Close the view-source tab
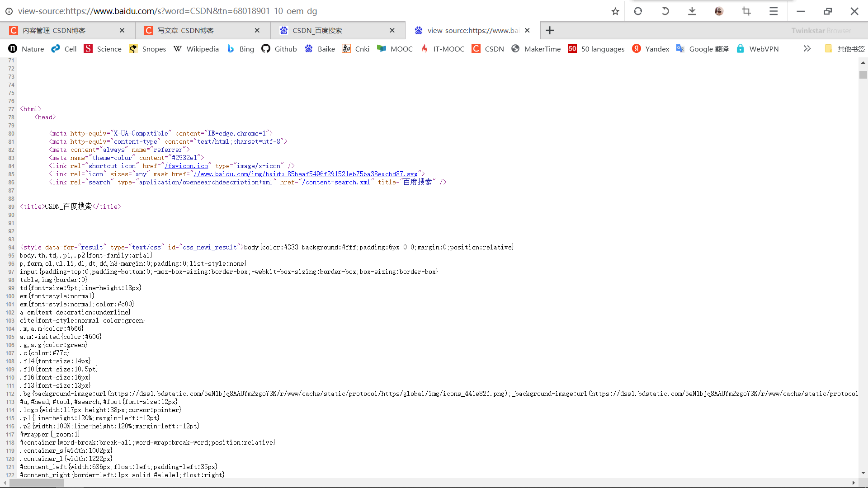 coord(527,30)
